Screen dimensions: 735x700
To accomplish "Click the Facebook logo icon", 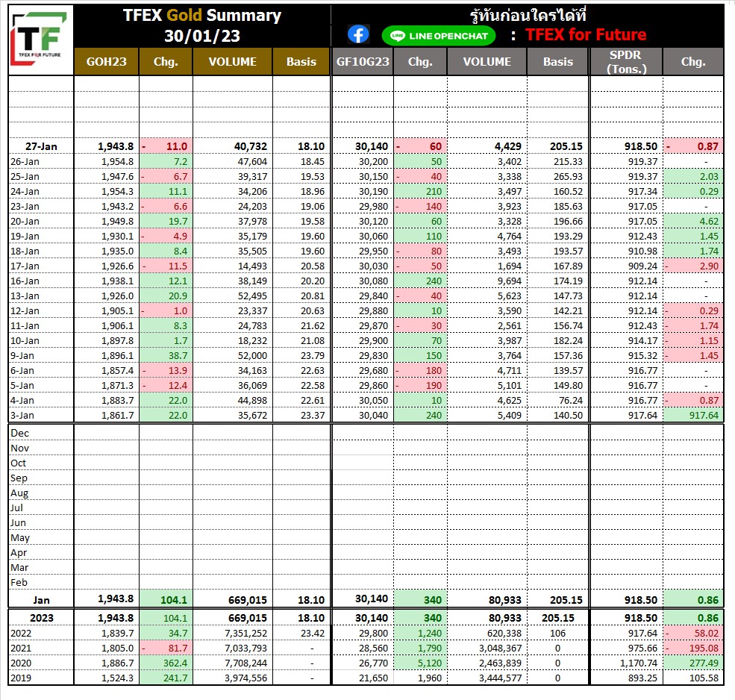I will [x=358, y=34].
